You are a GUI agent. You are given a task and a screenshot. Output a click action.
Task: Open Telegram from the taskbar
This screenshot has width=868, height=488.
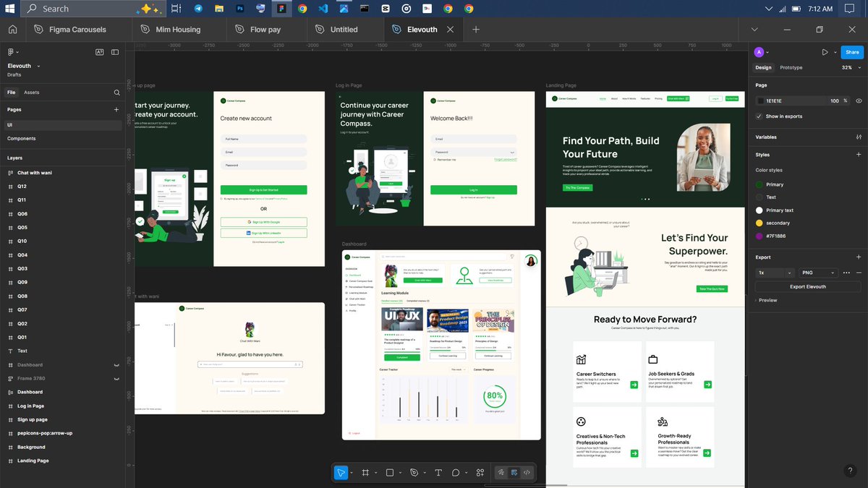click(198, 9)
